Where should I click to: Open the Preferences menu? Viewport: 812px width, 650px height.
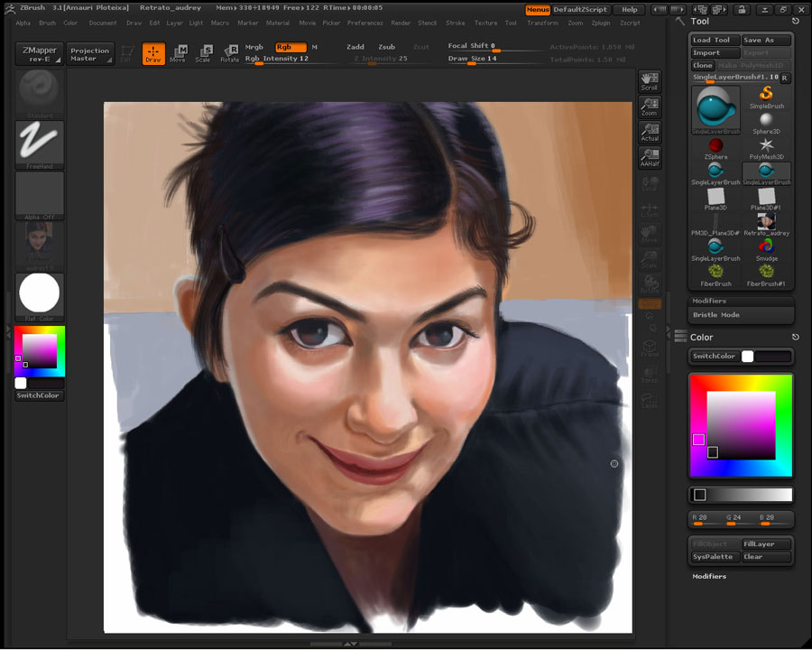coord(365,23)
